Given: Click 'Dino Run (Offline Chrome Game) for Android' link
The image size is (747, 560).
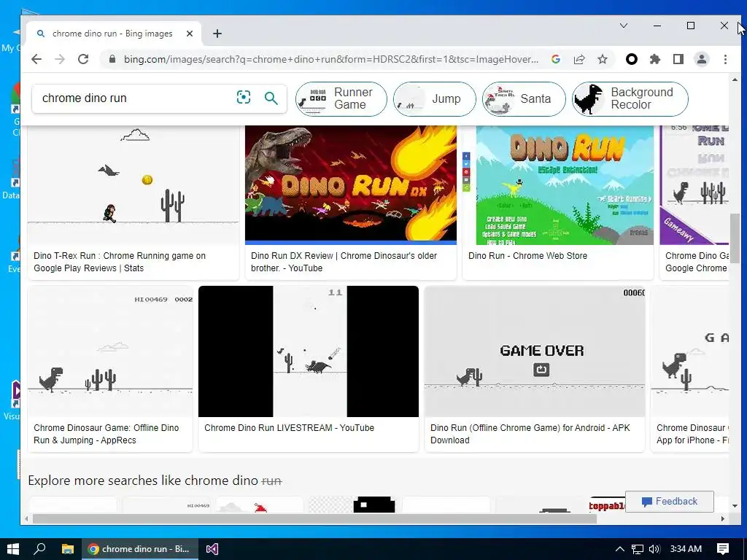Looking at the screenshot, I should pyautogui.click(x=530, y=434).
